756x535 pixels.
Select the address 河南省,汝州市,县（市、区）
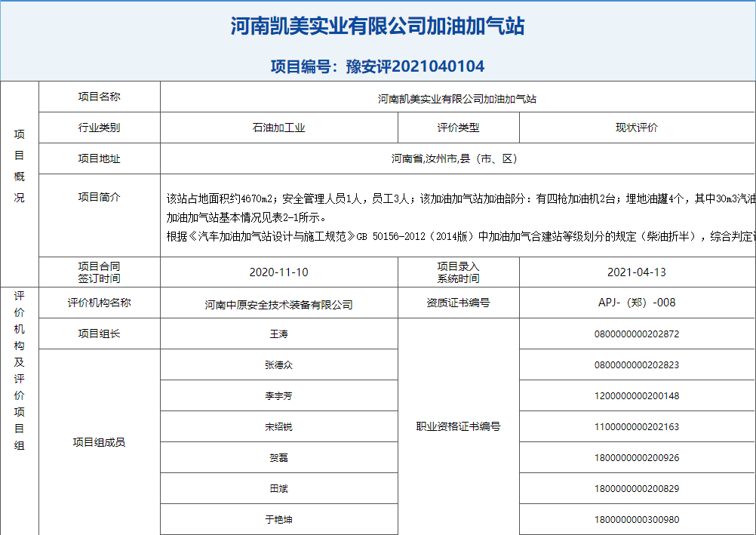454,158
